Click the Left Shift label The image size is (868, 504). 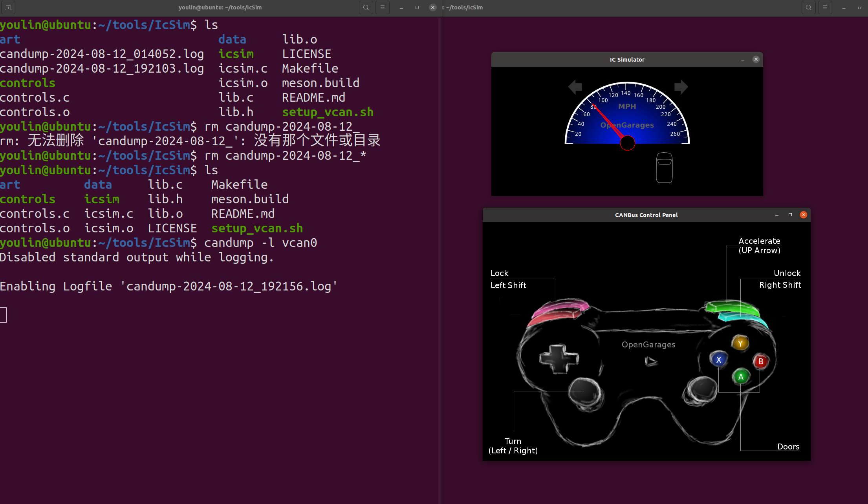pyautogui.click(x=508, y=285)
